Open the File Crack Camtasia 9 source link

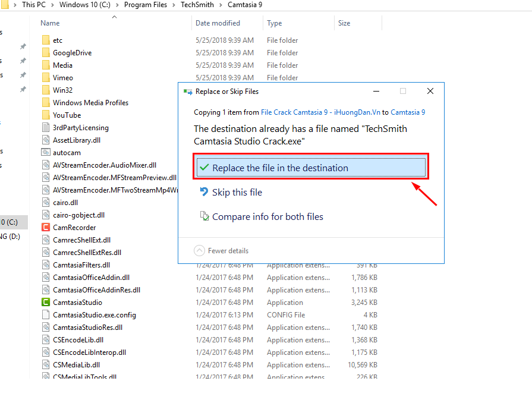[x=320, y=112]
